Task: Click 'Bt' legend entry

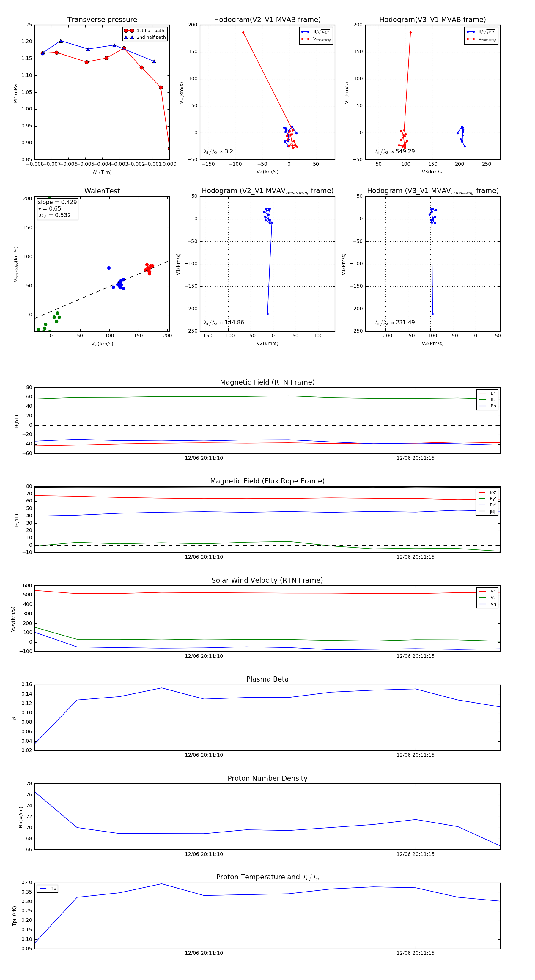Action: click(x=488, y=400)
